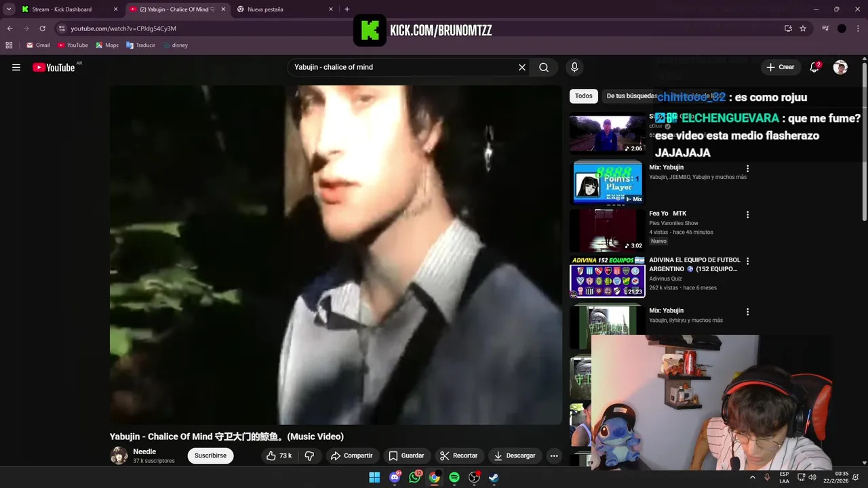Bookmark this page with the star
Viewport: 868px width, 488px height.
point(803,28)
